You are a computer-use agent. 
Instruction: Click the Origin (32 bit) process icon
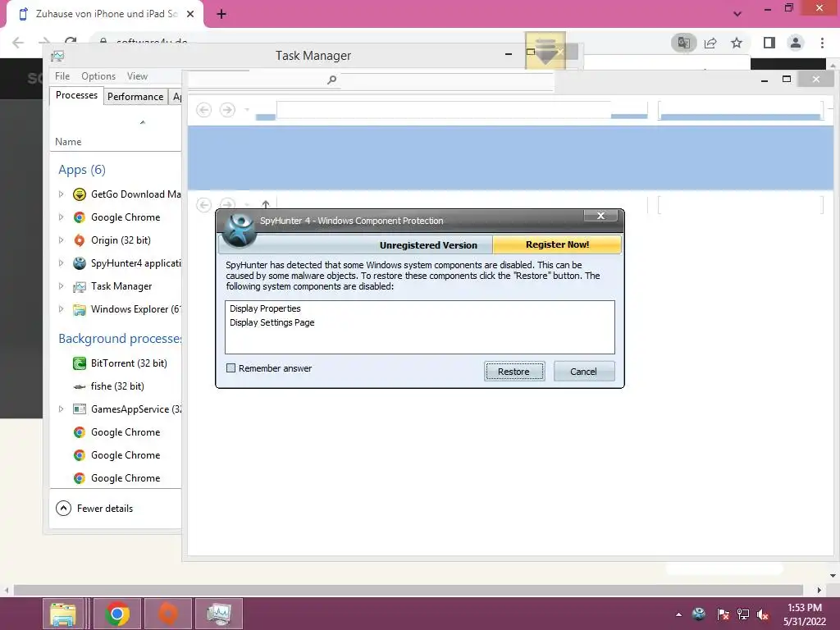click(x=80, y=240)
